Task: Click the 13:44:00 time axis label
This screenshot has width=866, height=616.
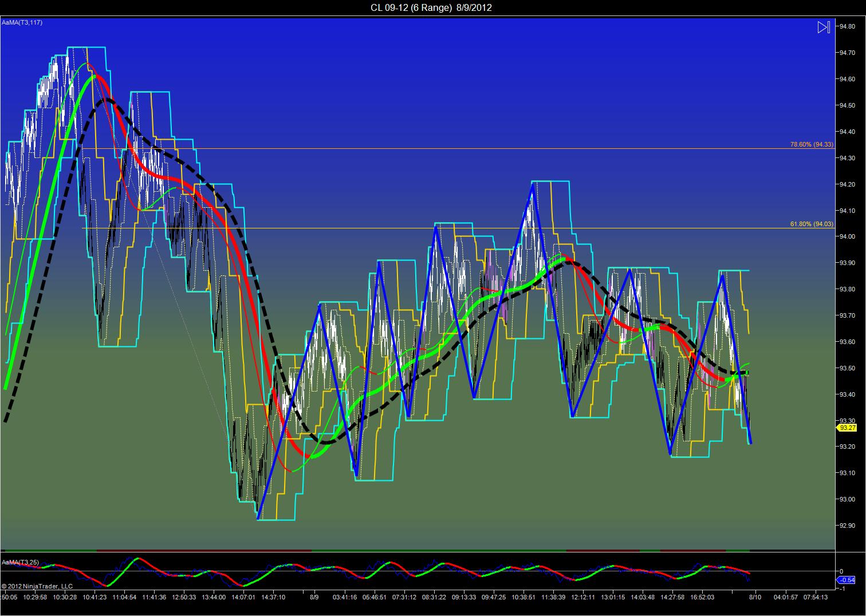Action: [214, 597]
